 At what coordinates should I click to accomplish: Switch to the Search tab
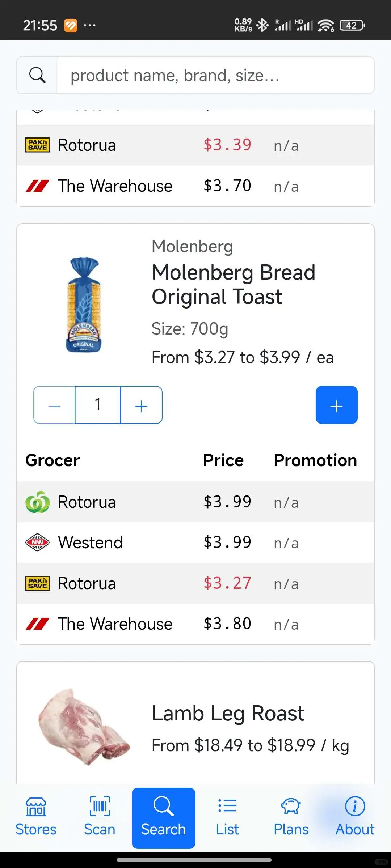pos(163,818)
